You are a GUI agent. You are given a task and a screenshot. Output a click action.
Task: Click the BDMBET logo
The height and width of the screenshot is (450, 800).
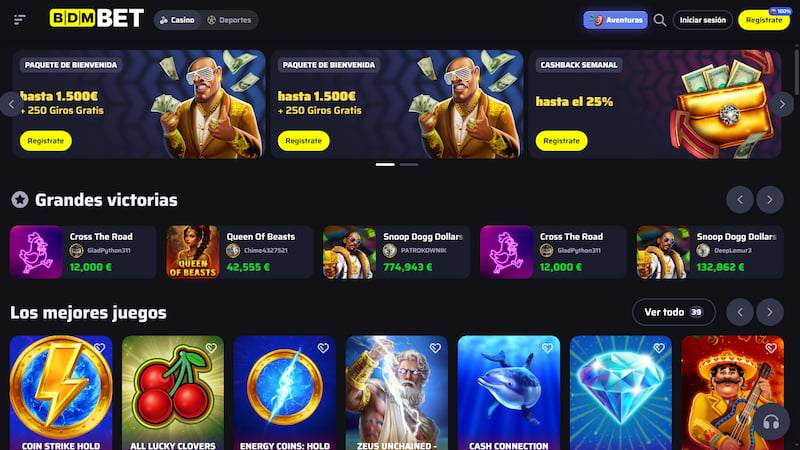click(x=96, y=18)
